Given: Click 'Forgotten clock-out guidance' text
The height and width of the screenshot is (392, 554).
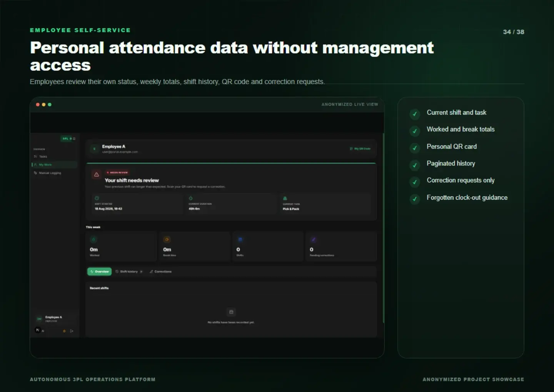Looking at the screenshot, I should (x=467, y=198).
